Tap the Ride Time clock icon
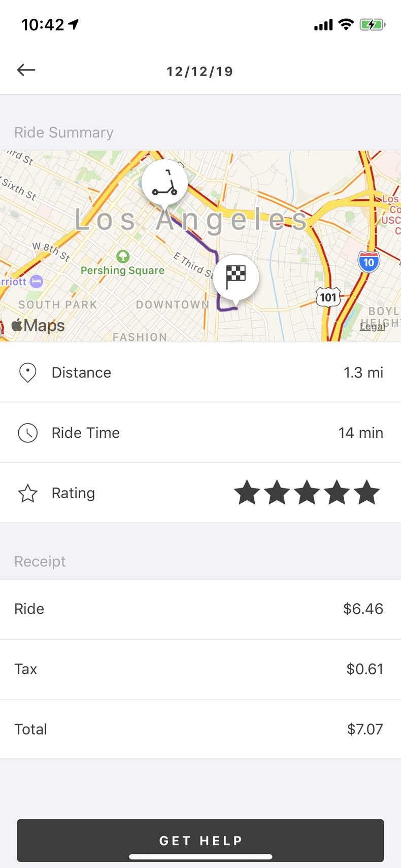The height and width of the screenshot is (868, 401). pyautogui.click(x=27, y=433)
